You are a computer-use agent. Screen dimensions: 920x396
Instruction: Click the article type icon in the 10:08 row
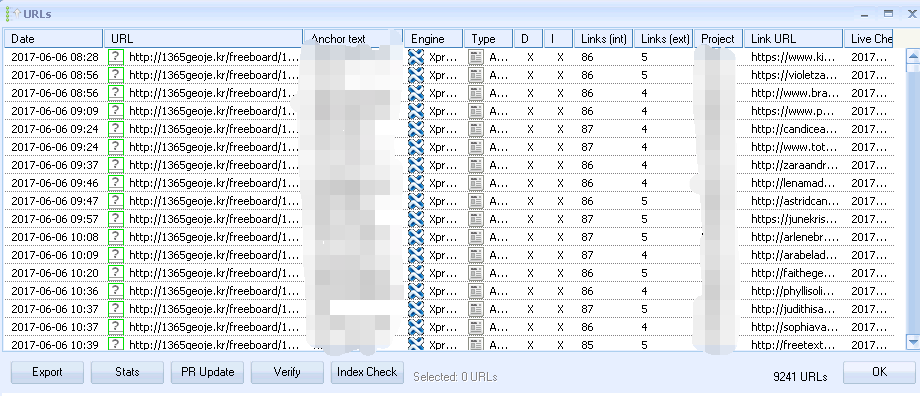(x=476, y=237)
